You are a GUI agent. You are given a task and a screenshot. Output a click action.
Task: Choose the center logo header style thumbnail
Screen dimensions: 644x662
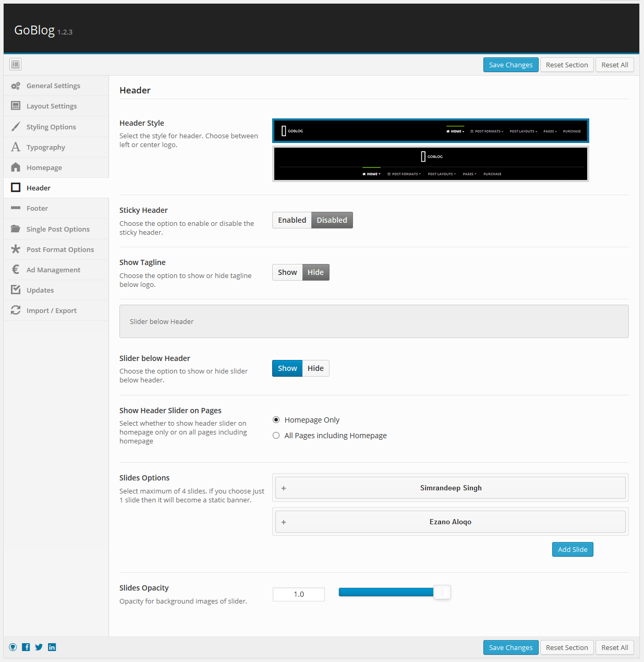(431, 164)
